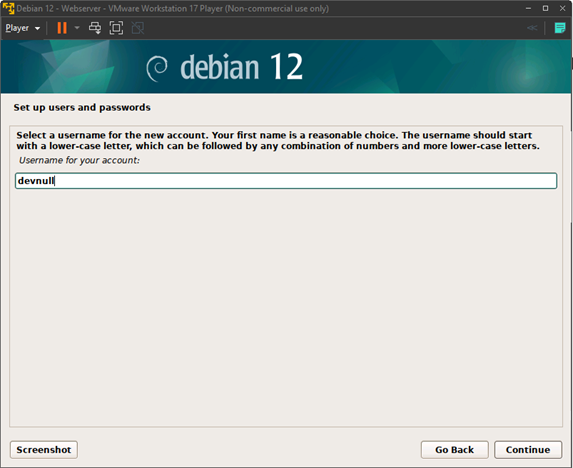Click the VMware window title icon
The width and height of the screenshot is (573, 468).
(8, 8)
